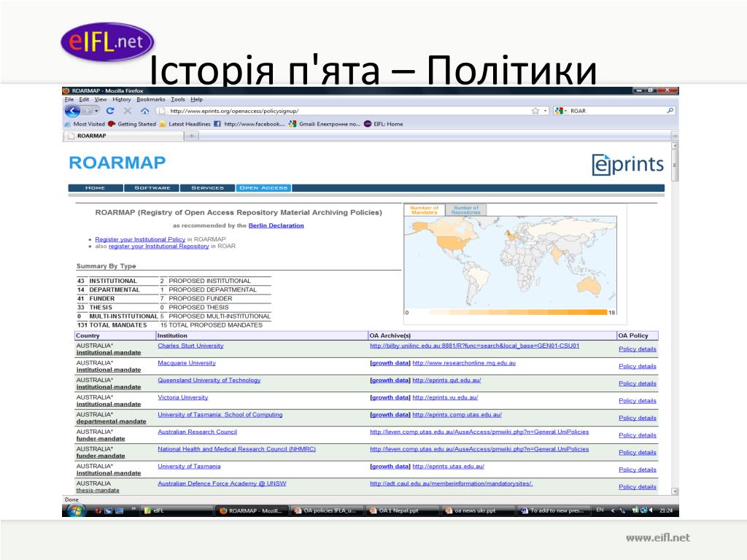
Task: Click the Home icon in Firefox toolbar
Action: [145, 111]
